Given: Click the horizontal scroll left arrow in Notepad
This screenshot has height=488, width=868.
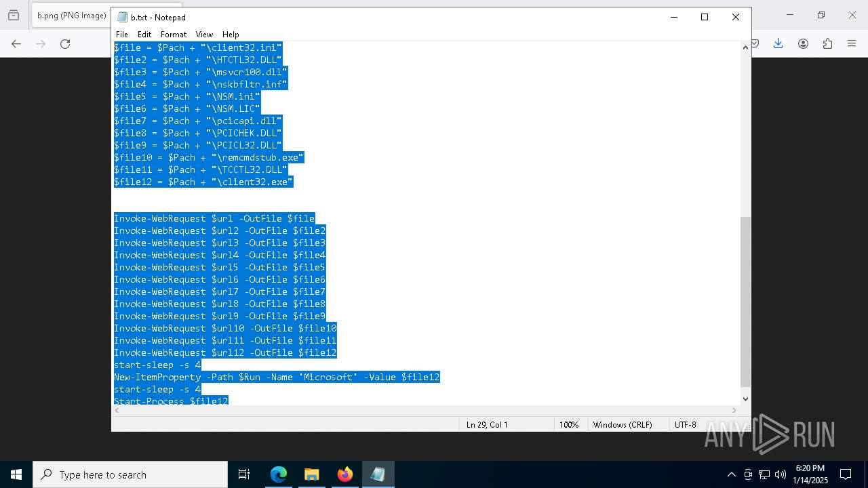Looking at the screenshot, I should [117, 410].
